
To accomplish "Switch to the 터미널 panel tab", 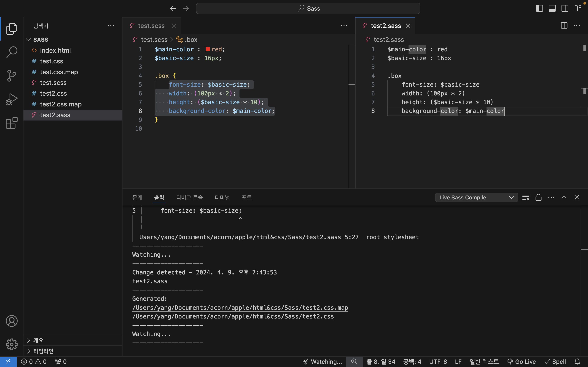I will point(222,197).
